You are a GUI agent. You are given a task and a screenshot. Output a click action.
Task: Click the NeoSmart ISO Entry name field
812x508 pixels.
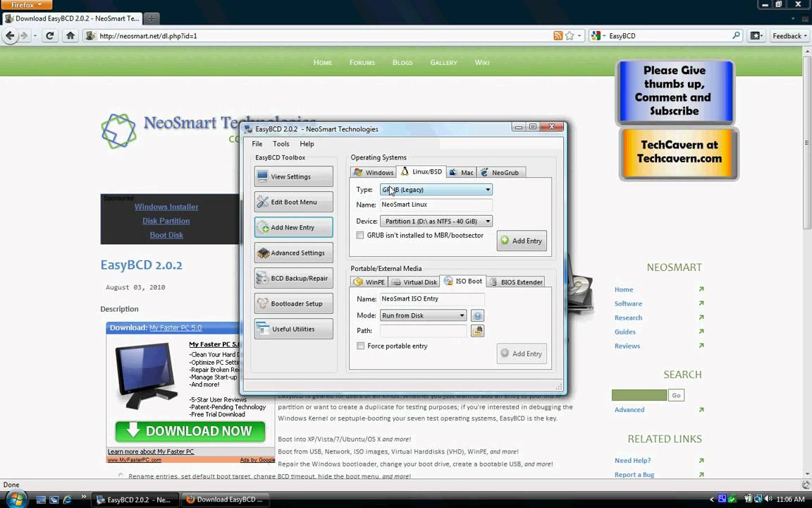(x=432, y=298)
